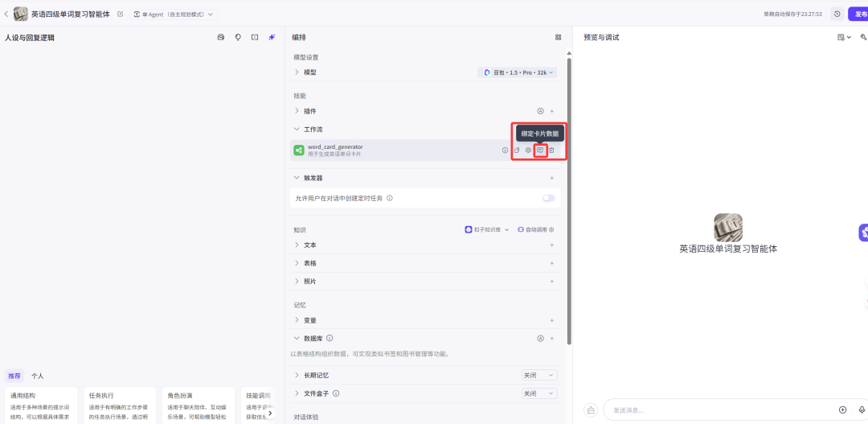Image resolution: width=868 pixels, height=424 pixels.
Task: Add a plugin with the plus icon
Action: click(x=551, y=111)
